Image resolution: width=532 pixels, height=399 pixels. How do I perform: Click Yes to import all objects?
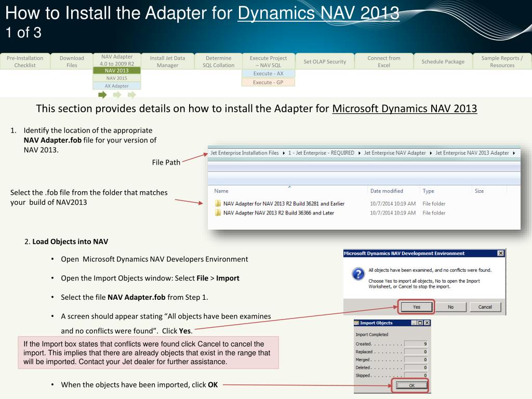coord(416,307)
